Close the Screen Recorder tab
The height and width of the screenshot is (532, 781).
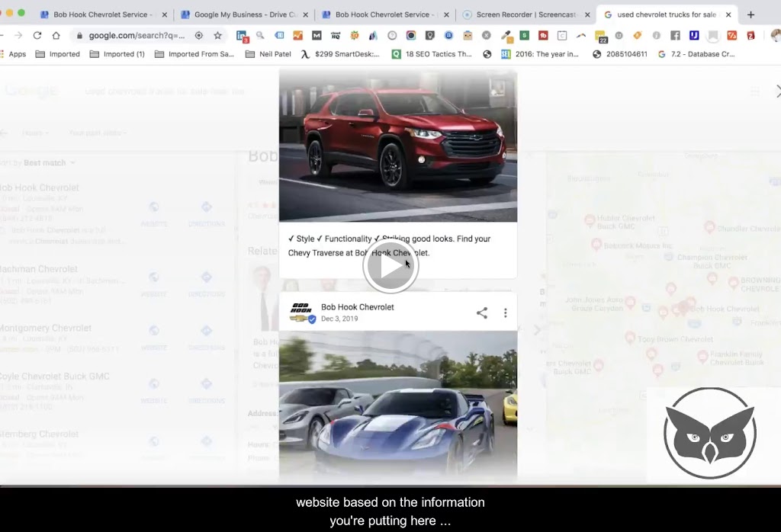(587, 14)
